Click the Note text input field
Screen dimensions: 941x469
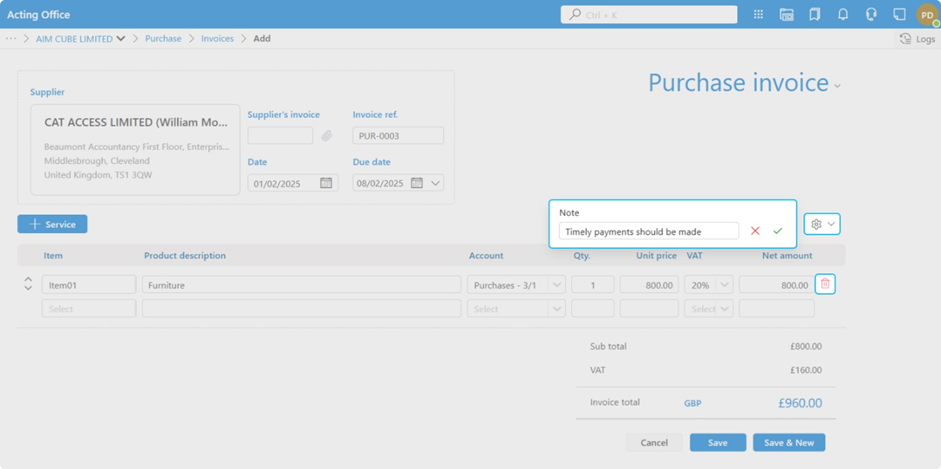coord(648,231)
